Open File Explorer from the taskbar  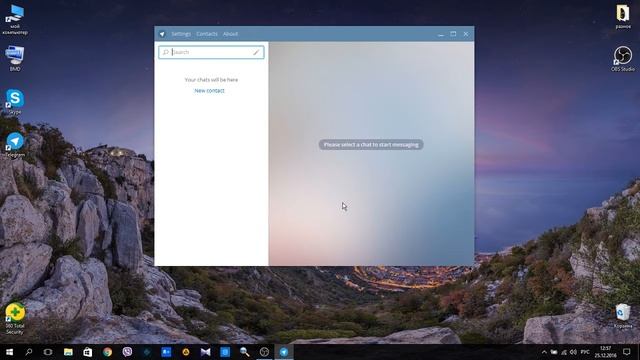click(68, 352)
